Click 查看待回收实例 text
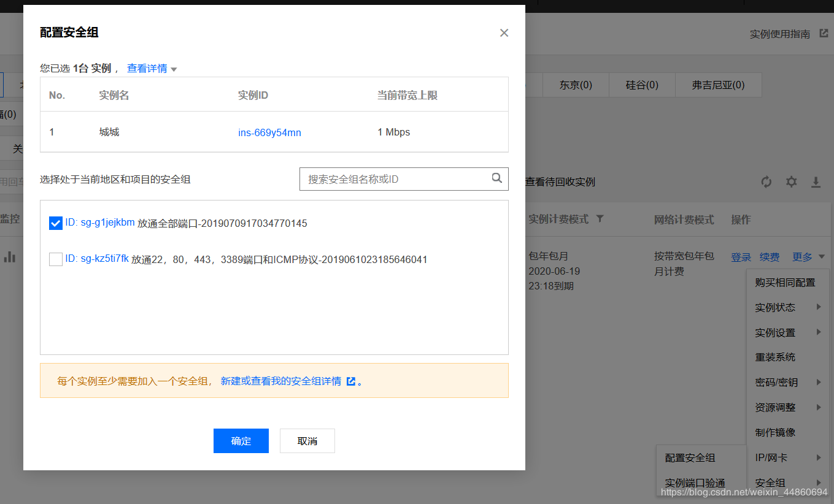 point(560,181)
